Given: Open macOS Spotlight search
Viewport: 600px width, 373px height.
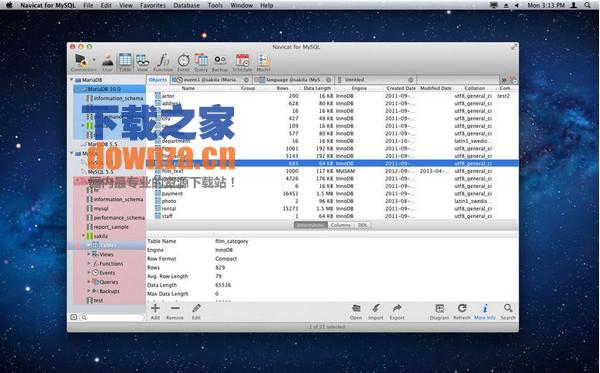Looking at the screenshot, I should point(587,5).
